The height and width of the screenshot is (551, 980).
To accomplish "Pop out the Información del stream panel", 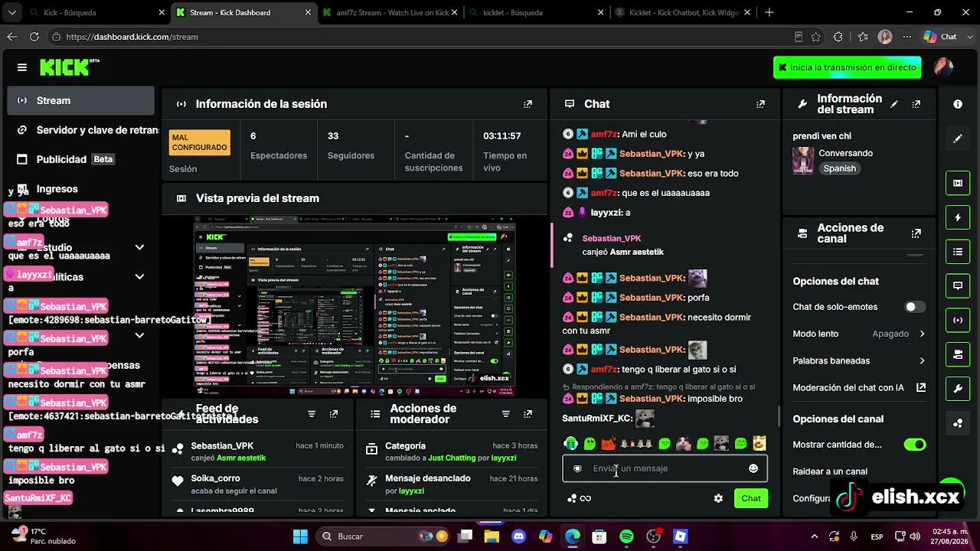I will [x=916, y=104].
